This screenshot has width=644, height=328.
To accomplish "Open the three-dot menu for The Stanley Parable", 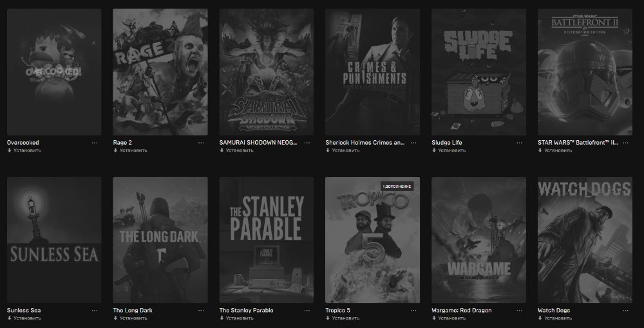I will [307, 311].
